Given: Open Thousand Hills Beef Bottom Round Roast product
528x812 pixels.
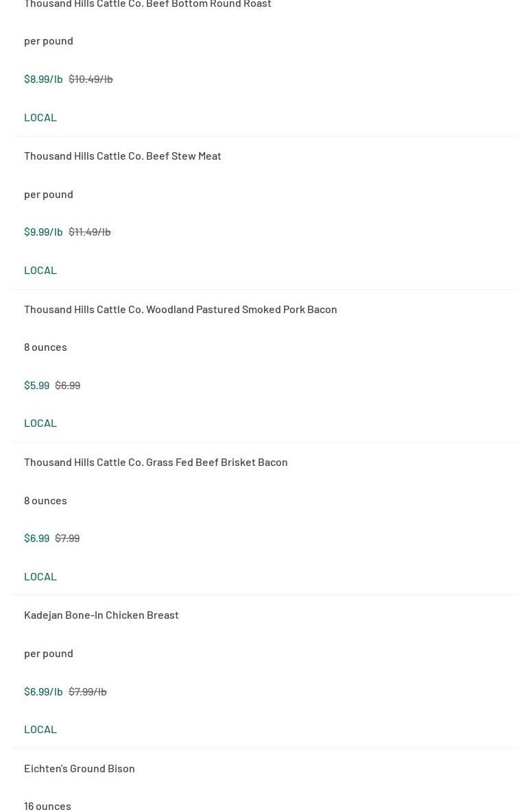Looking at the screenshot, I should click(147, 4).
